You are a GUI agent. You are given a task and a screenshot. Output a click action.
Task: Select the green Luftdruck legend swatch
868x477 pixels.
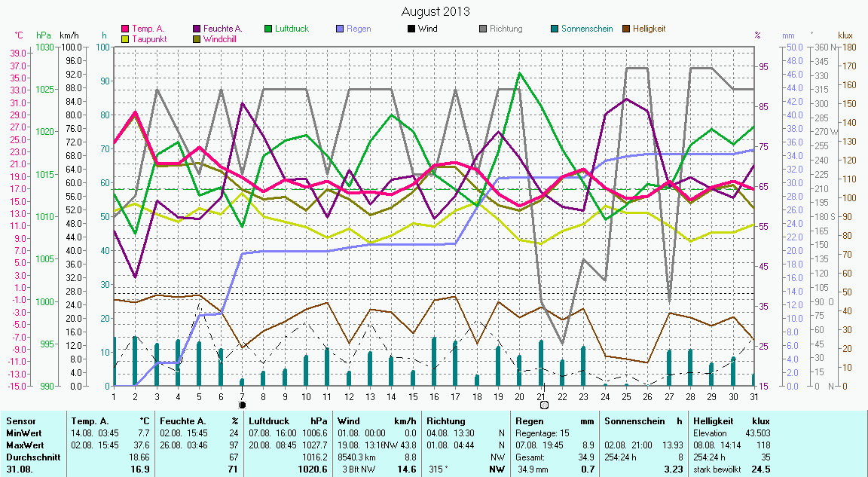269,29
